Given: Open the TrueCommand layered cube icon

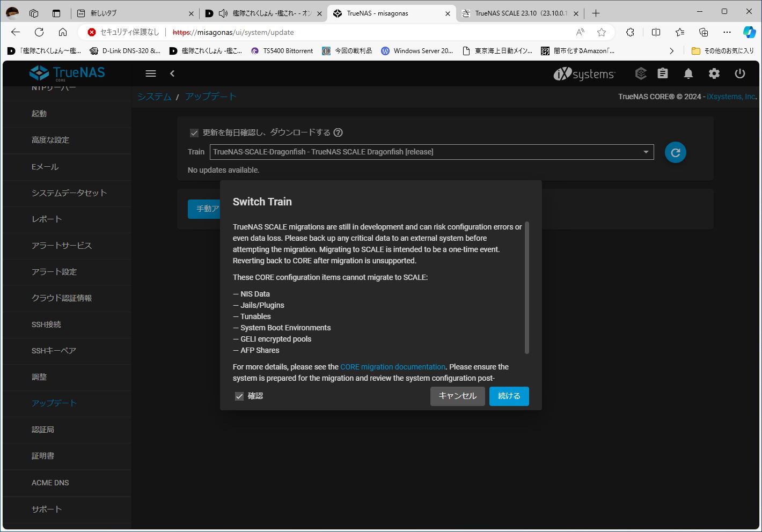Looking at the screenshot, I should (x=641, y=73).
